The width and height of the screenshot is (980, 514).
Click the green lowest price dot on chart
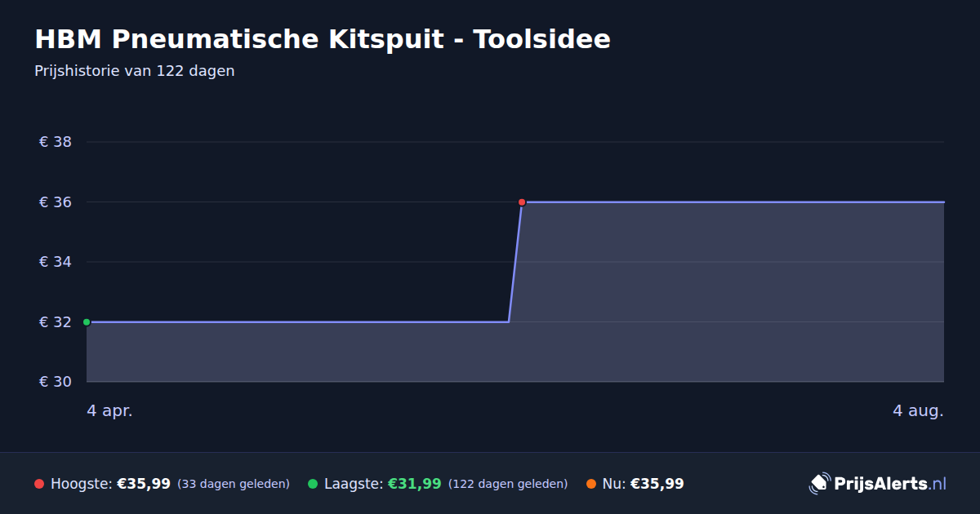(87, 322)
